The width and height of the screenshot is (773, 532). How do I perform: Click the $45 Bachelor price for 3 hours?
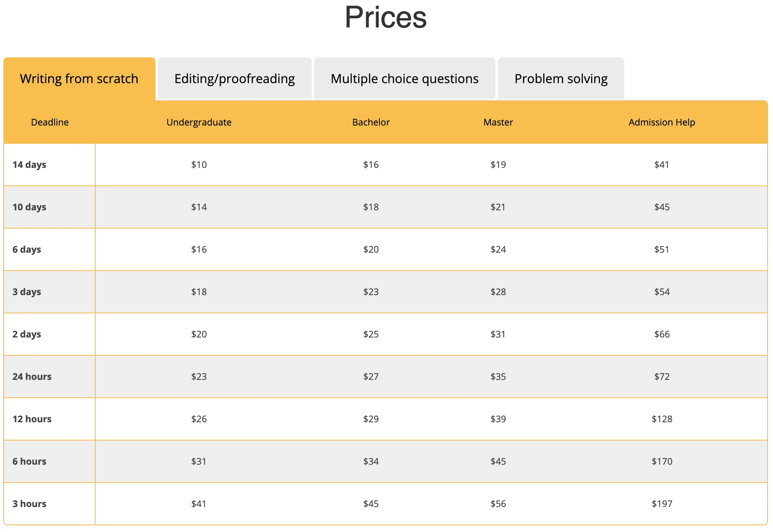[x=371, y=503]
